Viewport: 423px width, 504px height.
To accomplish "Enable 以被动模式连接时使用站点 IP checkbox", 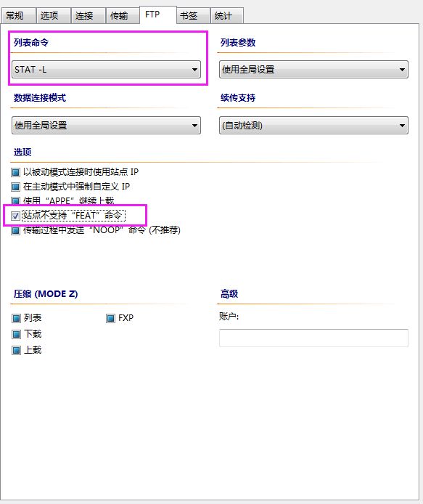I will tap(15, 173).
